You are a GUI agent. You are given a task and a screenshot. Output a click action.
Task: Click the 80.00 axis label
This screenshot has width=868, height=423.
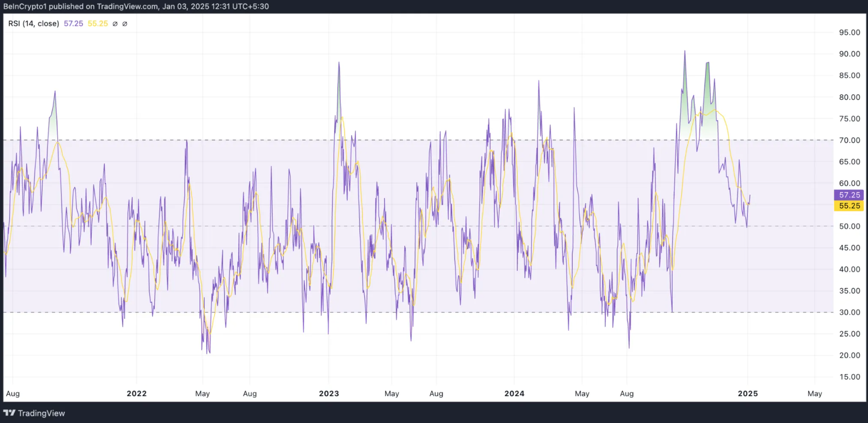(849, 97)
